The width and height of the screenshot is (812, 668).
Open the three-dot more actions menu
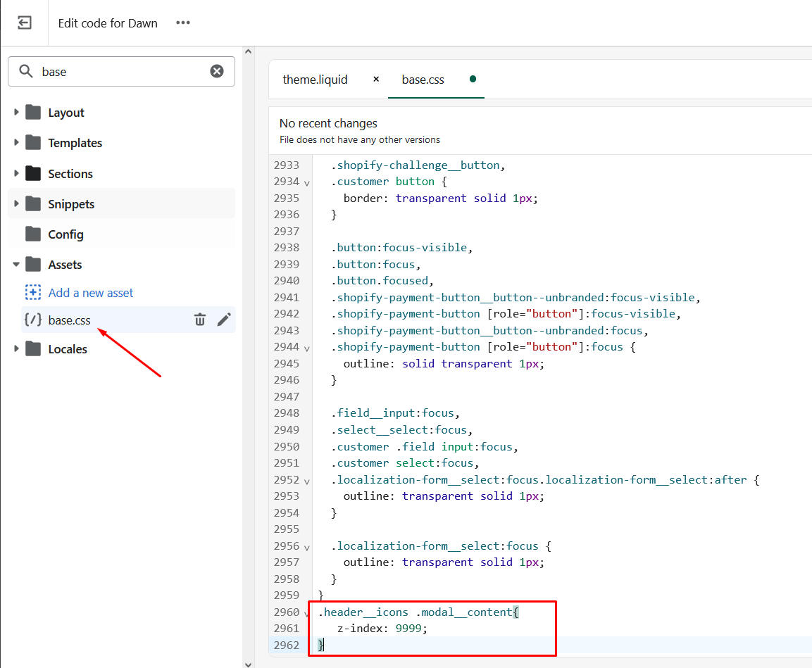click(x=183, y=23)
